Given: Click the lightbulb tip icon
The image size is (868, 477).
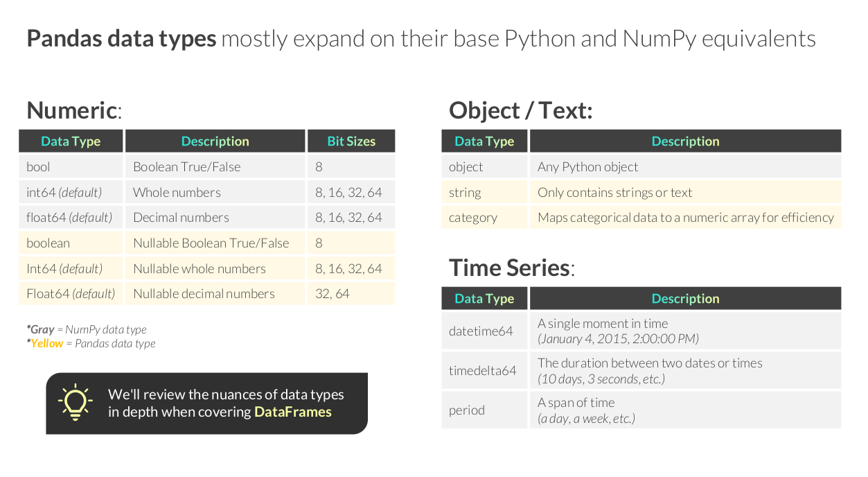Looking at the screenshot, I should (75, 403).
